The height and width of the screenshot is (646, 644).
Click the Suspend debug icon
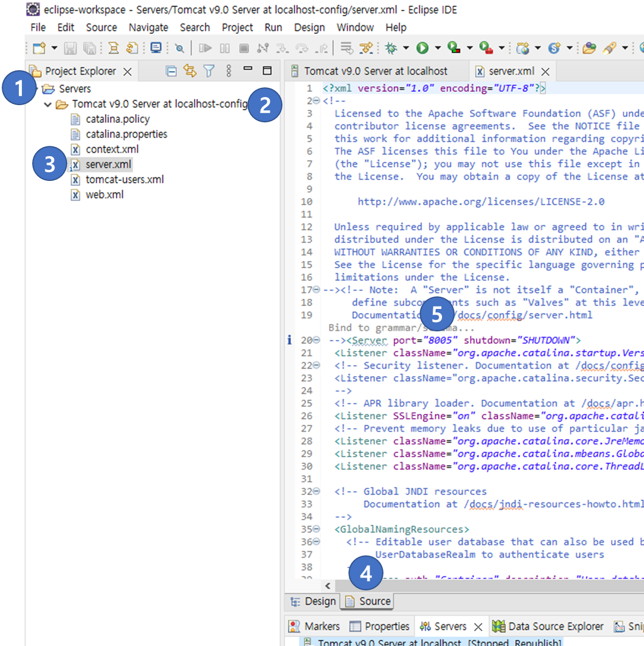pyautogui.click(x=225, y=48)
